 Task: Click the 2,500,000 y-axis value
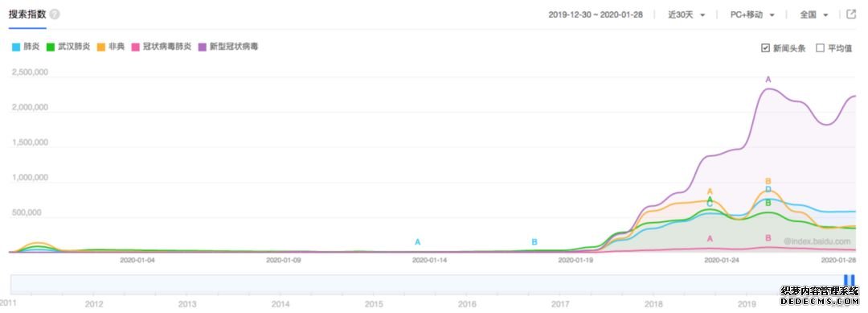coord(30,72)
